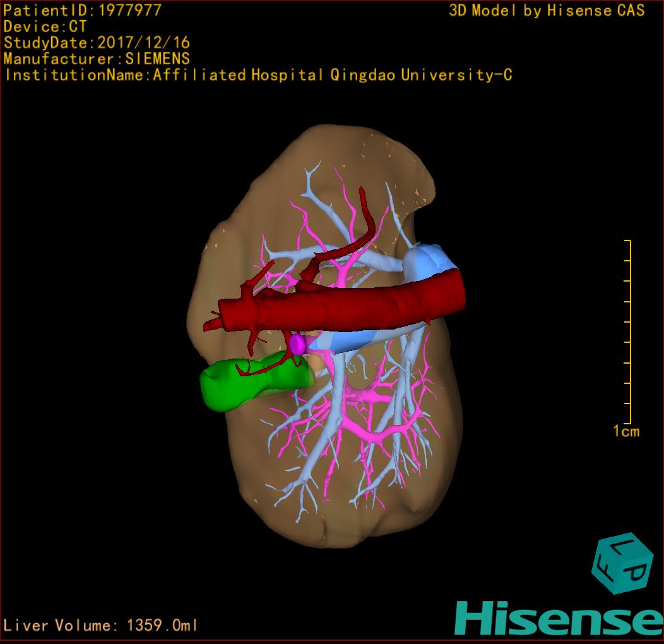Click the 3D Model by Hisense CAS text

[x=547, y=11]
